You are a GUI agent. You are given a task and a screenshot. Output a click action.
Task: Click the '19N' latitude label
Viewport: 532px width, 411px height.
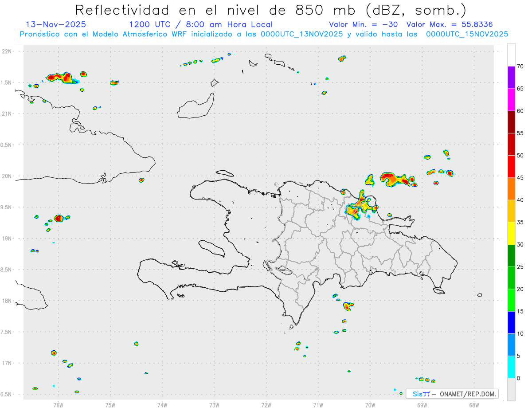[x=7, y=239]
